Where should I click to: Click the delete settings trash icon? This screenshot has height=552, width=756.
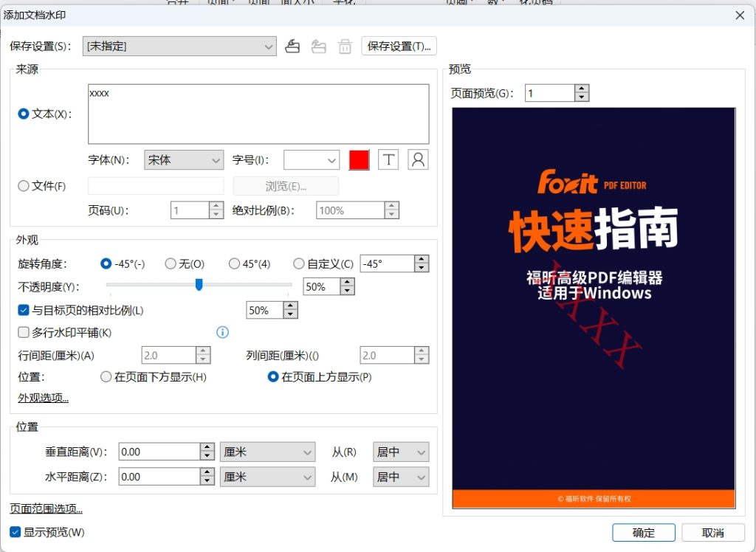pyautogui.click(x=345, y=46)
